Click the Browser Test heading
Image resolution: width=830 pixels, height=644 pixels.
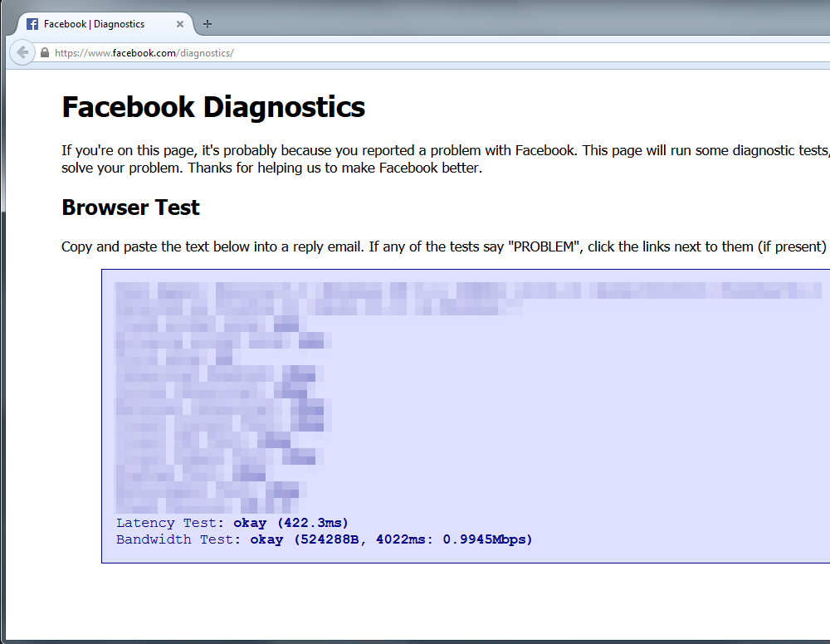tap(131, 207)
